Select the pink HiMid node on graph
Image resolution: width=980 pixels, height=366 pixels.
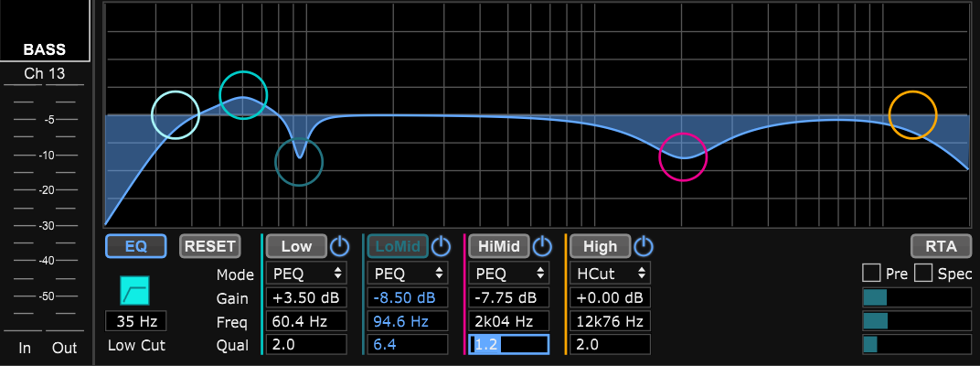pos(683,157)
